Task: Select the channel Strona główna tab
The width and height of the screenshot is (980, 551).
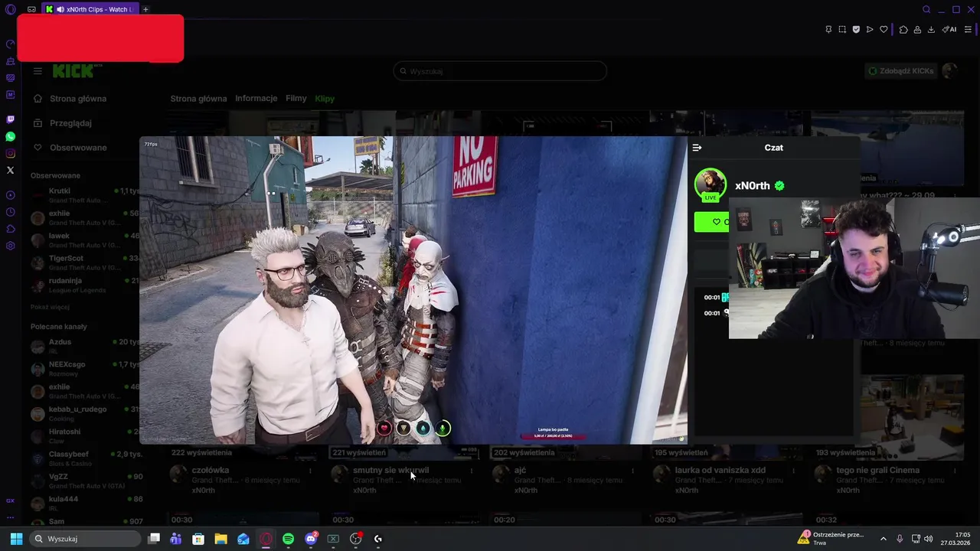Action: point(198,99)
